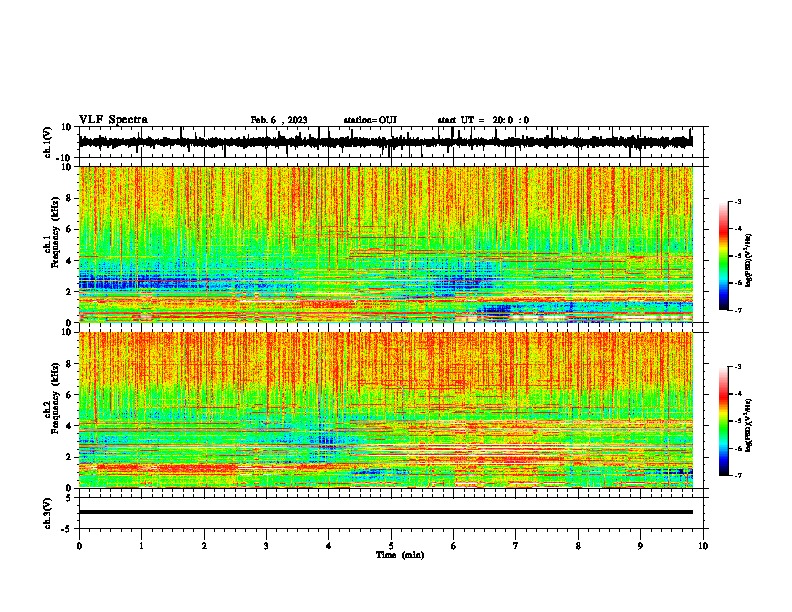Click the ch.3 flat voltage line
This screenshot has width=792, height=612.
tap(386, 512)
